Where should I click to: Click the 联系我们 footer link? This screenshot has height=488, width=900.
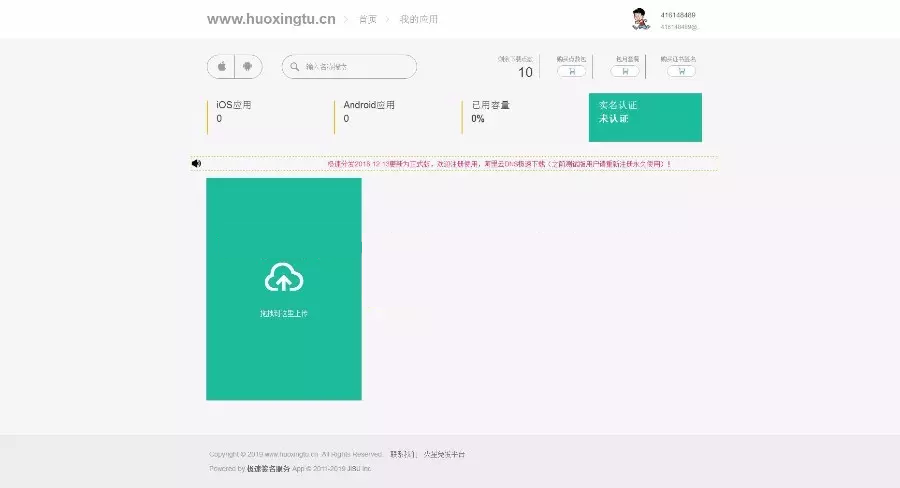pos(402,454)
